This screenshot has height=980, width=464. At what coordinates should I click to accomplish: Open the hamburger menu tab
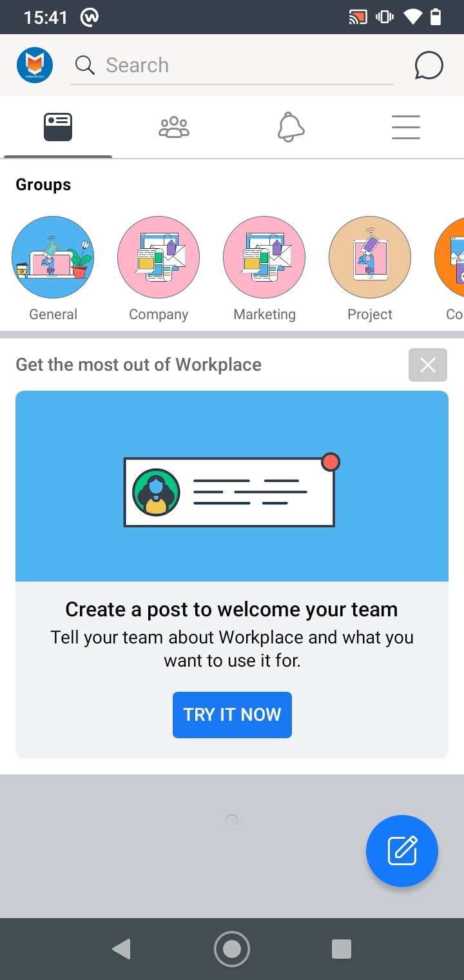pyautogui.click(x=406, y=127)
